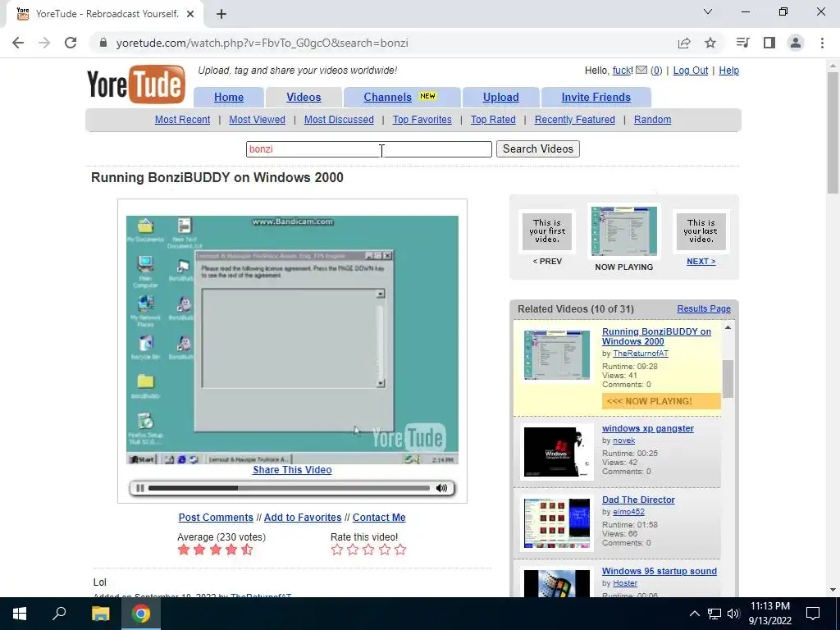Open Top Rated videos

coord(493,120)
